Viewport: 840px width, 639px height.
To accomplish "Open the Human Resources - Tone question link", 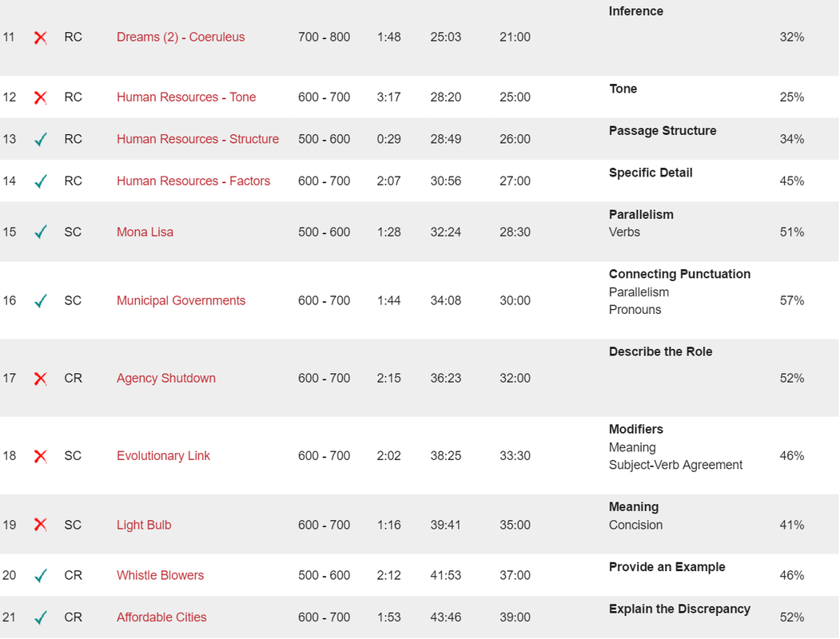I will click(x=186, y=97).
